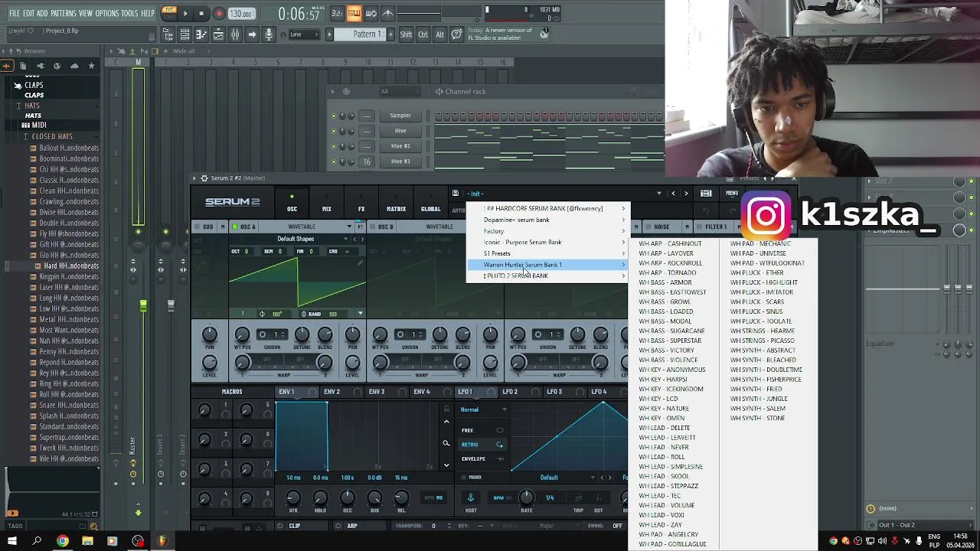This screenshot has height=551, width=980.
Task: Enable the OSC B oscillator
Action: [x=372, y=227]
